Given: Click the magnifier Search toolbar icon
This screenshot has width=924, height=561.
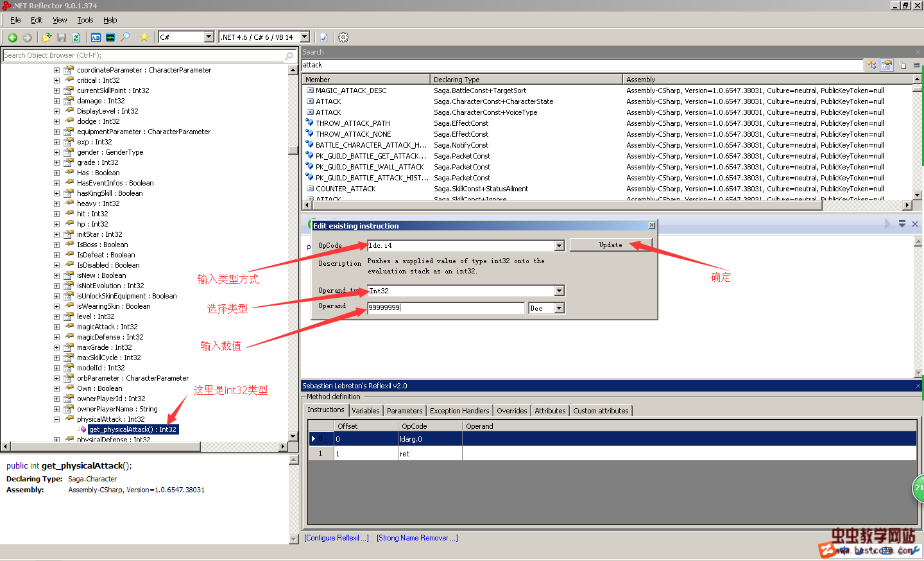Looking at the screenshot, I should 125,37.
